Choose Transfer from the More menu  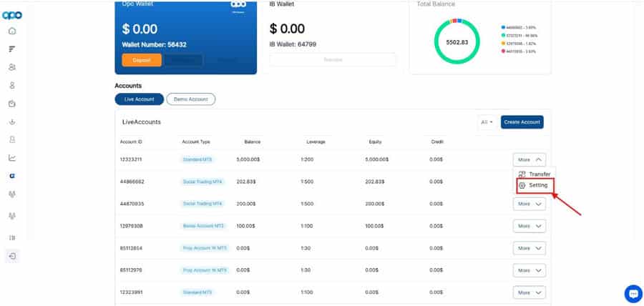(x=535, y=174)
